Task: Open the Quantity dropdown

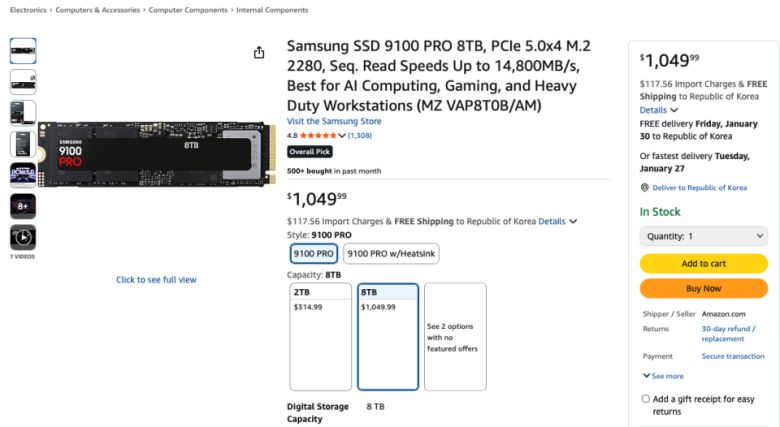Action: [703, 236]
